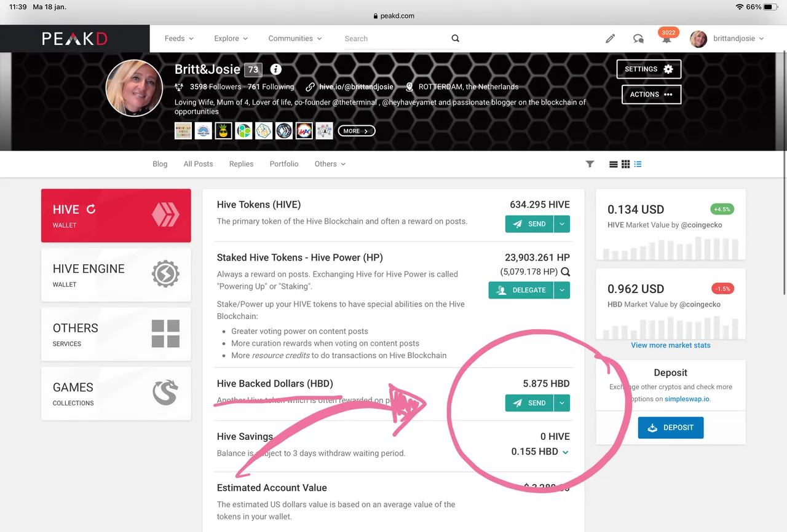The image size is (787, 532).
Task: Click the PEAKD logo
Action: click(x=74, y=39)
